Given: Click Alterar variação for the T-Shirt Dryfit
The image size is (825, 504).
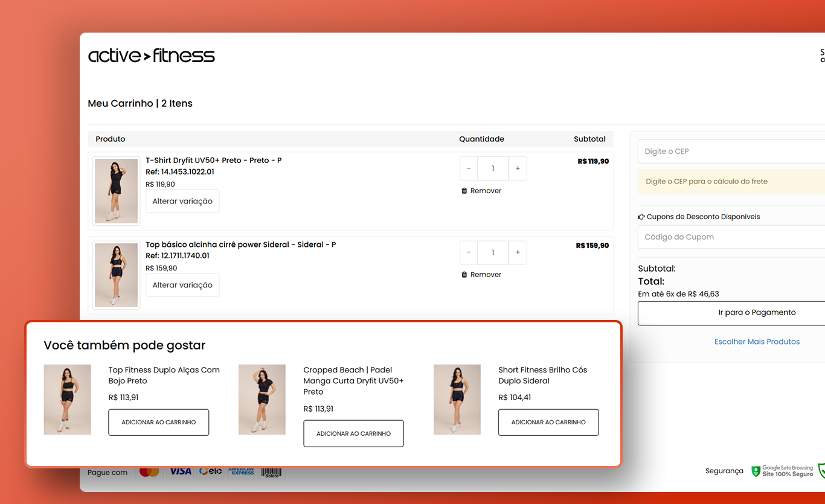Looking at the screenshot, I should [x=182, y=202].
